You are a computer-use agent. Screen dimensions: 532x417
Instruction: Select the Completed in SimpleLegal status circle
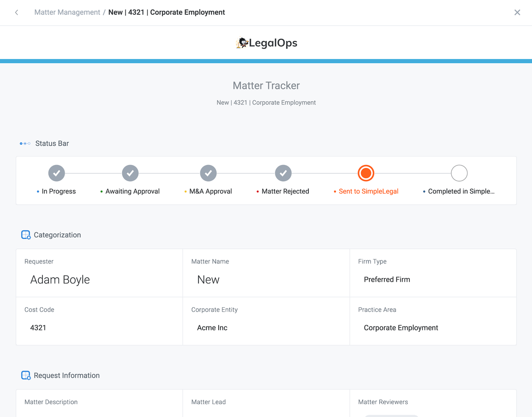pyautogui.click(x=459, y=173)
